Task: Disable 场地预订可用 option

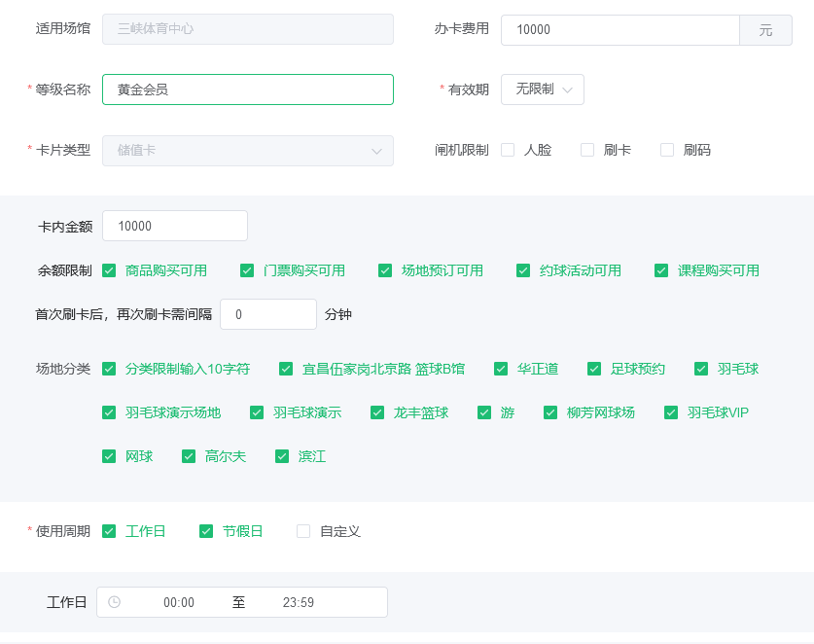Action: coord(385,270)
